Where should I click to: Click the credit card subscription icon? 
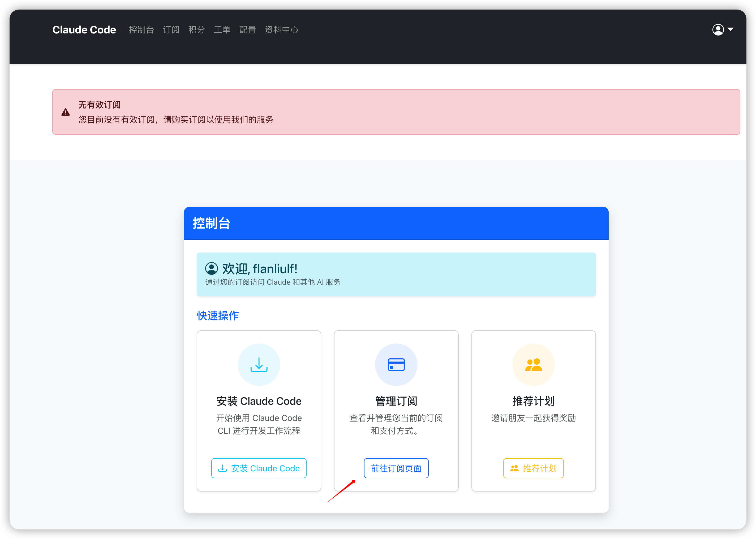[x=396, y=364]
